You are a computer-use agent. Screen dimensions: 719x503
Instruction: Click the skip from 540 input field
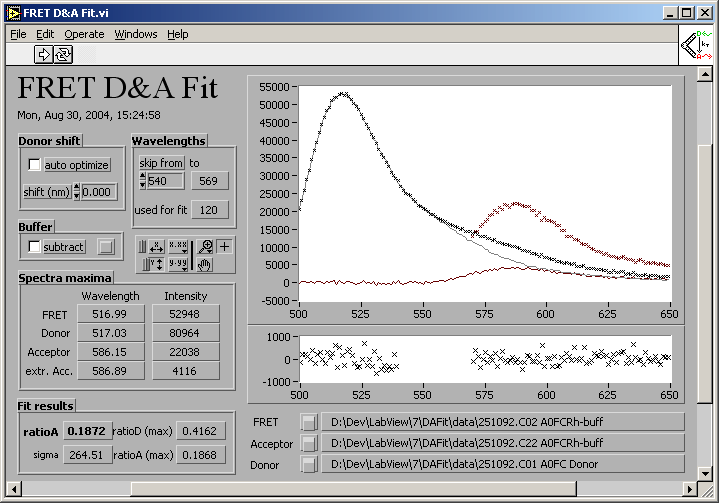165,181
